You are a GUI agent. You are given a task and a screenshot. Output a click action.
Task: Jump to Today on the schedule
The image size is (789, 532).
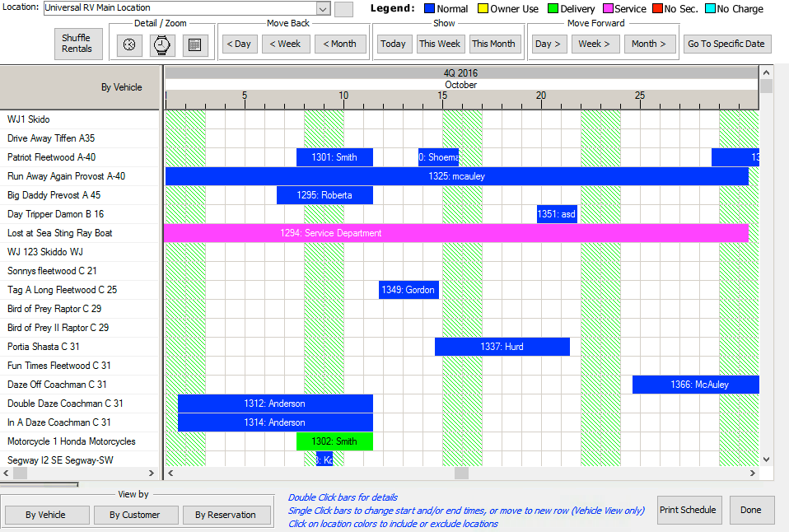393,44
